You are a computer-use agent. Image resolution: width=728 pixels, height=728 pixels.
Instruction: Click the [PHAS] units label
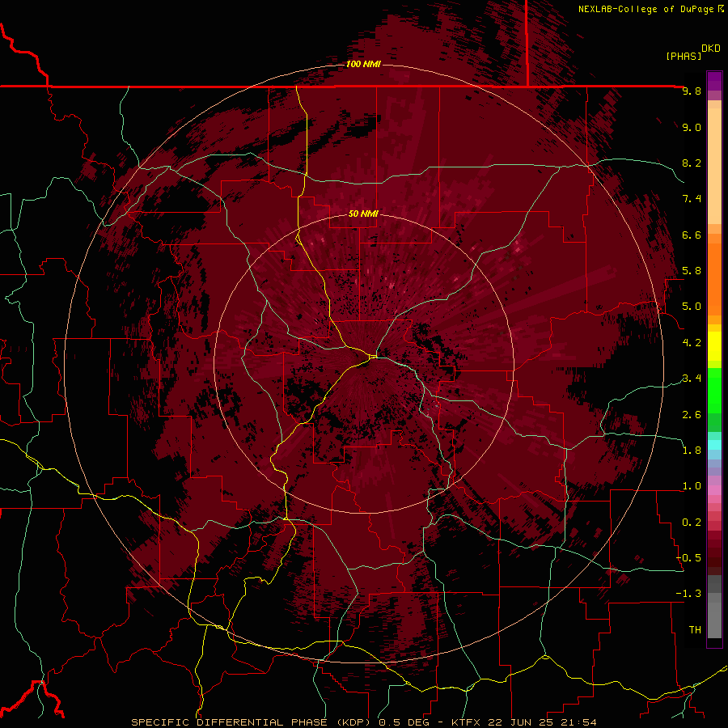tap(684, 56)
